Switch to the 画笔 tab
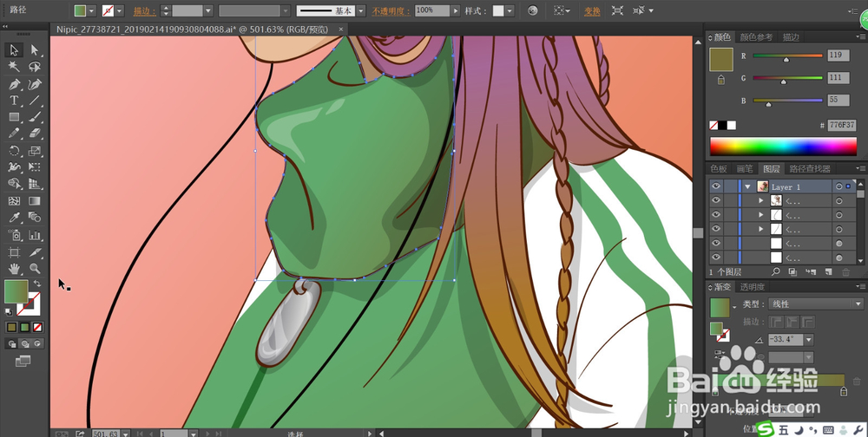The image size is (868, 437). (745, 169)
